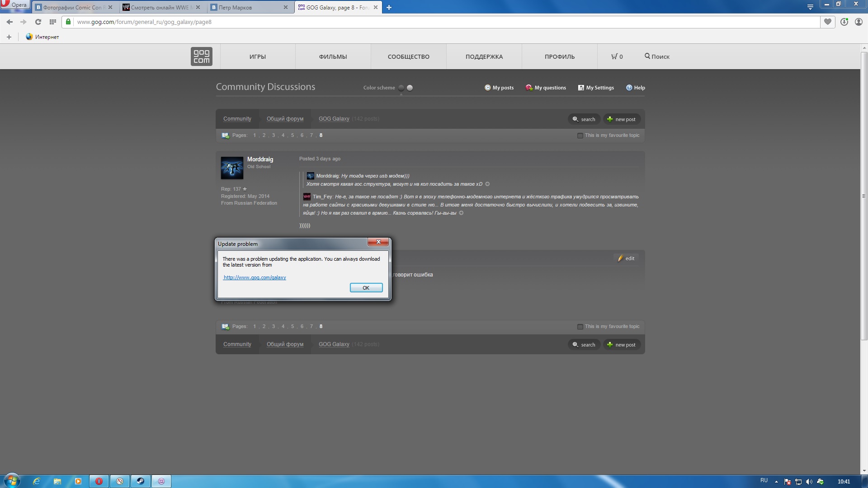Show hidden system tray icons
Viewport: 868px width, 488px height.
point(776,482)
